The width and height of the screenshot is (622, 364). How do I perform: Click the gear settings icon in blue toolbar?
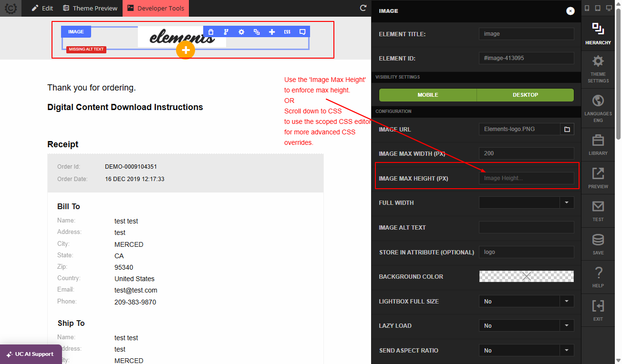241,32
